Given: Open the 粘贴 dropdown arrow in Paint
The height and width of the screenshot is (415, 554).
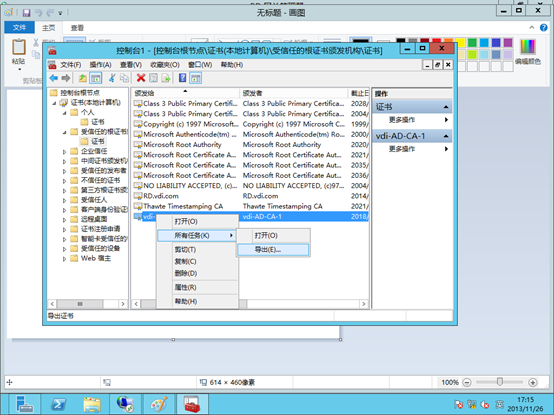Looking at the screenshot, I should pos(19,69).
